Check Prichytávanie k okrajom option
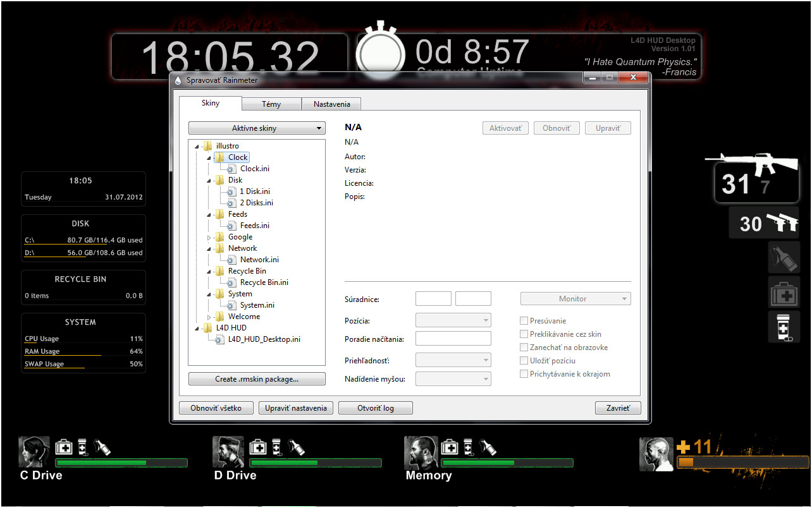Viewport: 812px width, 508px height. (524, 374)
